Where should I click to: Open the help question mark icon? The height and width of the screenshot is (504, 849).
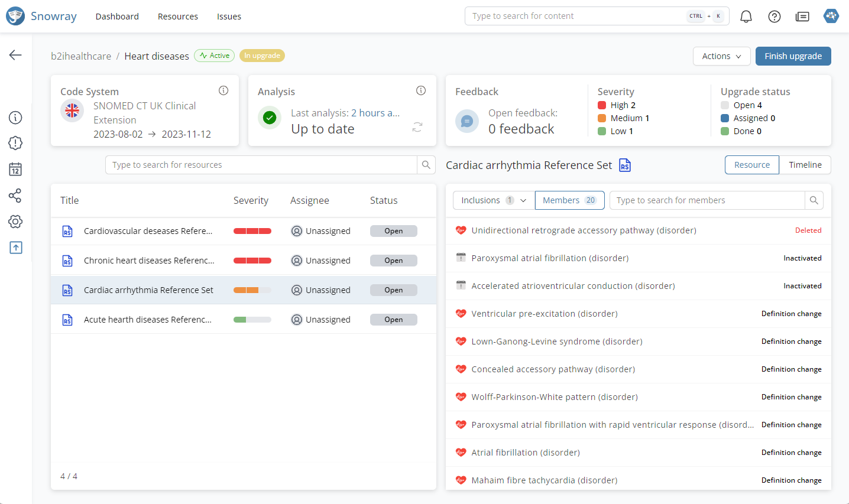pos(774,17)
